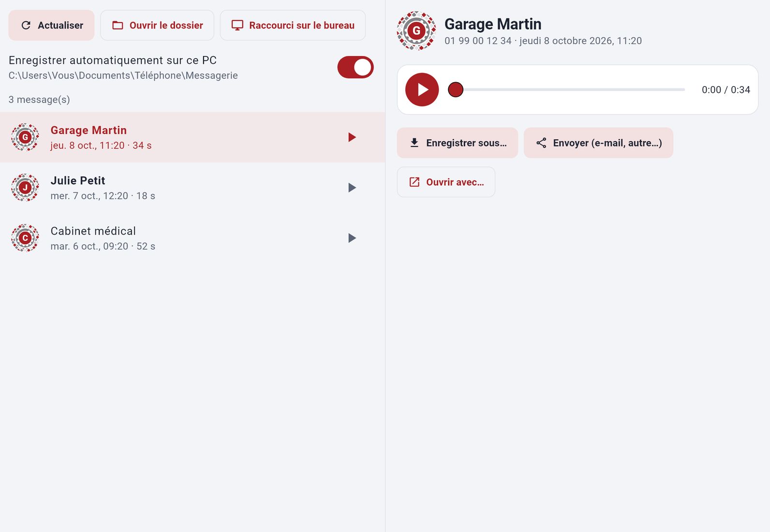Click Cabinet médical avatar icon
The width and height of the screenshot is (770, 532).
tap(25, 238)
